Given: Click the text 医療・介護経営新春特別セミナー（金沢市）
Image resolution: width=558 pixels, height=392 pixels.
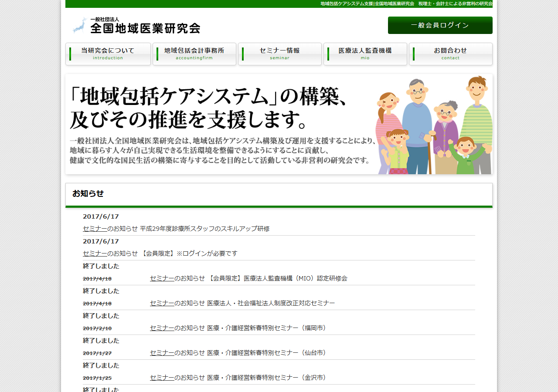Looking at the screenshot, I should tap(267, 378).
